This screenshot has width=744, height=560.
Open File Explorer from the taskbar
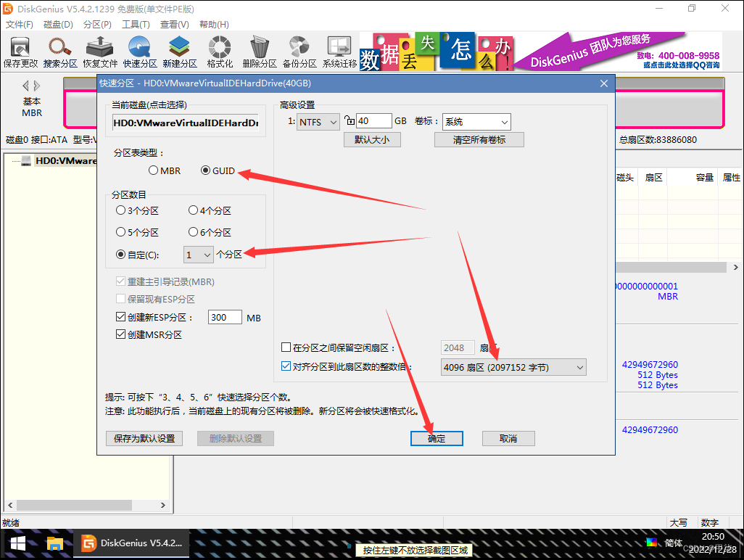pyautogui.click(x=55, y=543)
